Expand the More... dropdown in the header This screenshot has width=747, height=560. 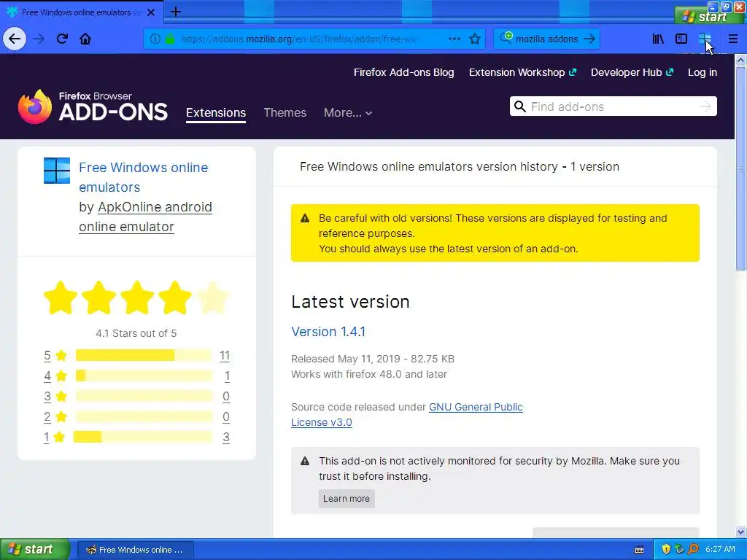click(x=348, y=113)
